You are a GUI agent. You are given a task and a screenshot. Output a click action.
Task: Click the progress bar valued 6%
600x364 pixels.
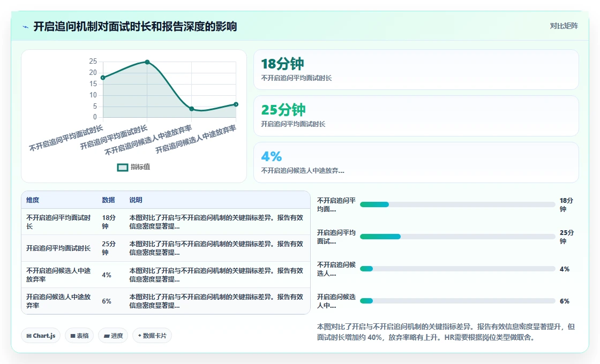(x=457, y=301)
